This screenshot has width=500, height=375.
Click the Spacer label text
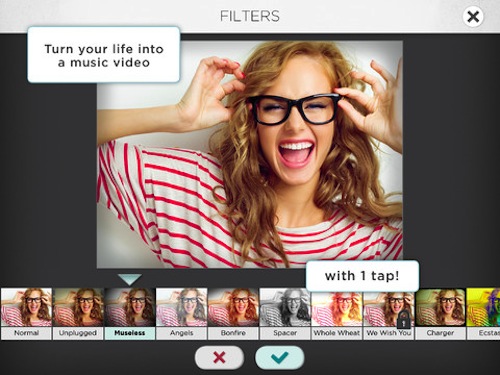click(x=285, y=333)
